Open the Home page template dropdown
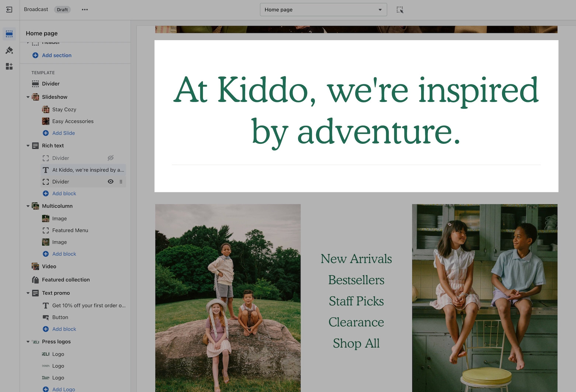The height and width of the screenshot is (392, 576). (x=323, y=10)
